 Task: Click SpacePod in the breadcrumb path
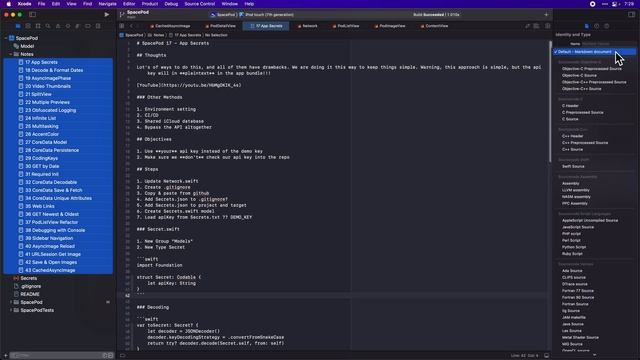131,35
